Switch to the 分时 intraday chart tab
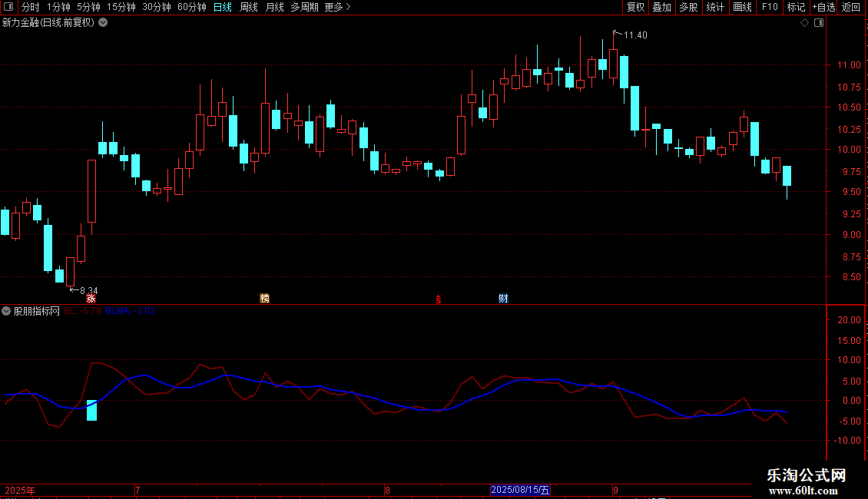 [x=31, y=7]
